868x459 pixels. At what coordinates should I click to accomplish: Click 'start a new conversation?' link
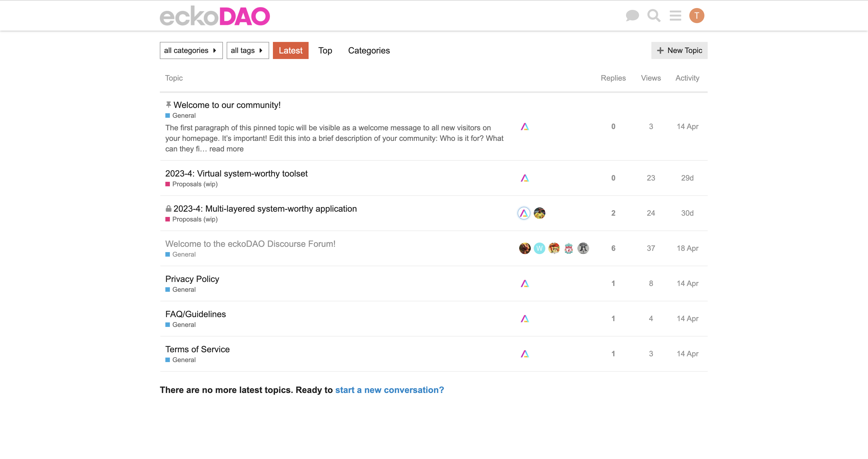click(389, 390)
